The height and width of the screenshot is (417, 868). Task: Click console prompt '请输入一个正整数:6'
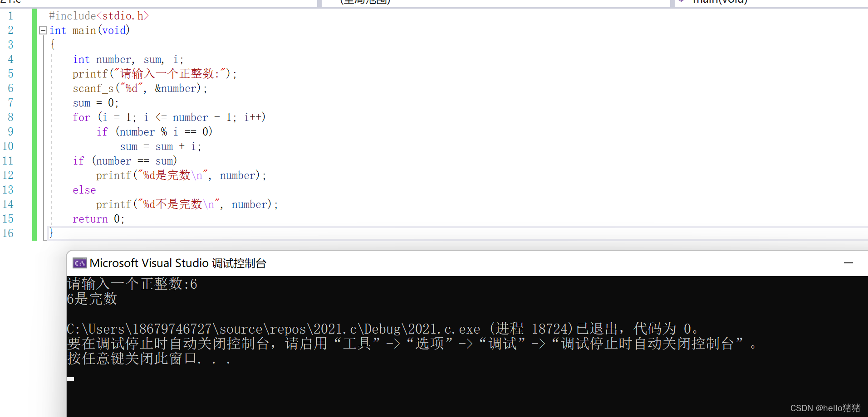click(x=132, y=284)
